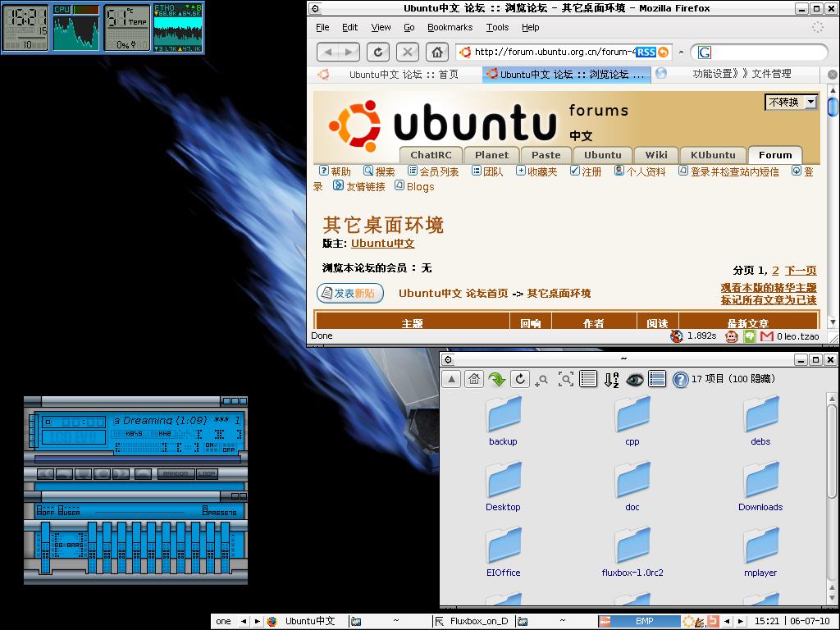
Task: Open the doc folder
Action: [x=632, y=486]
